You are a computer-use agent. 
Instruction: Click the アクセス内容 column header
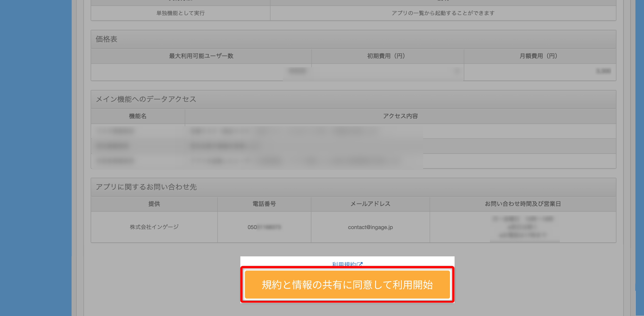pos(400,116)
